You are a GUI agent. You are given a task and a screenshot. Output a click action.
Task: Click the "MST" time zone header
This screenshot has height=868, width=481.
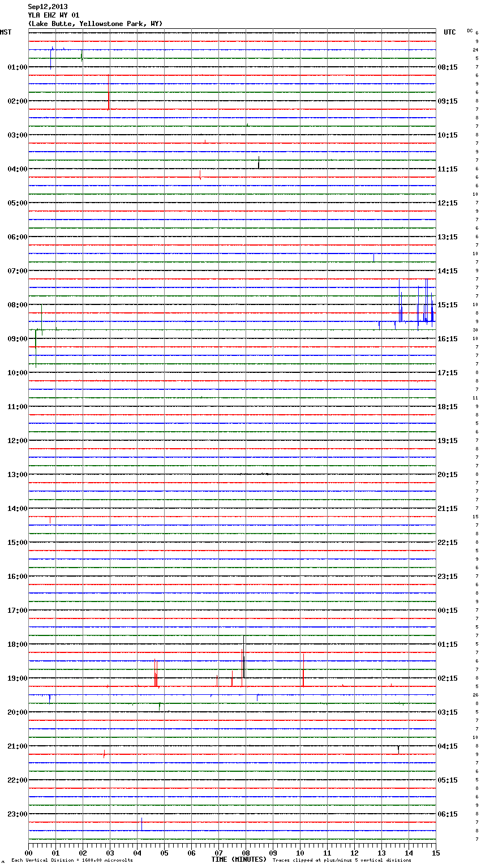coord(6,32)
